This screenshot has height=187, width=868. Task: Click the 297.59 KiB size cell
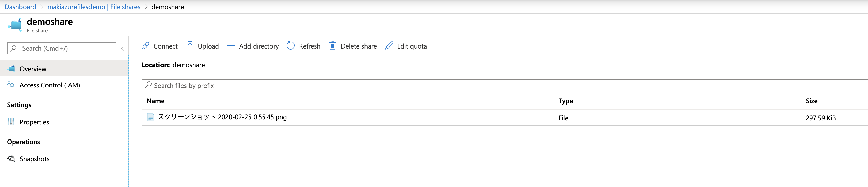820,118
